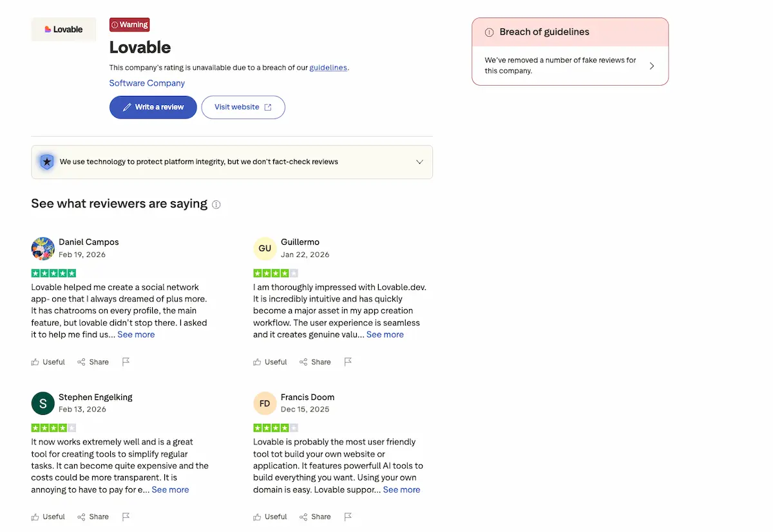
Task: Click the Visit website button
Action: pos(243,107)
